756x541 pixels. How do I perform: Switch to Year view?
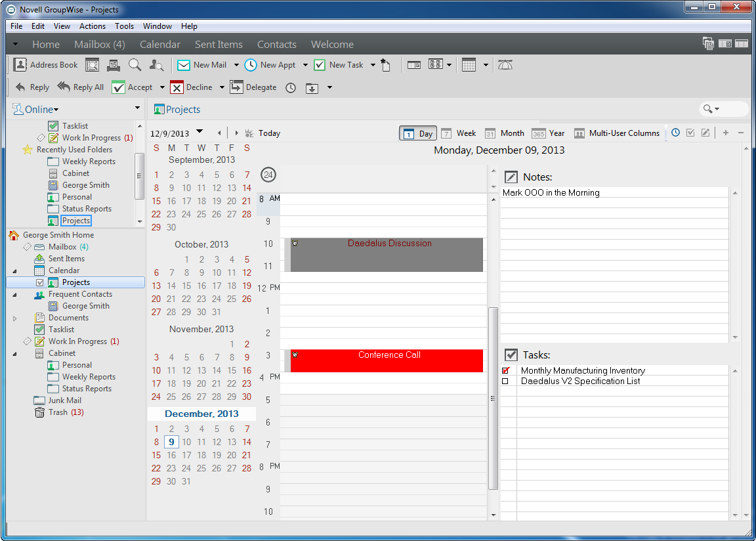tap(548, 133)
